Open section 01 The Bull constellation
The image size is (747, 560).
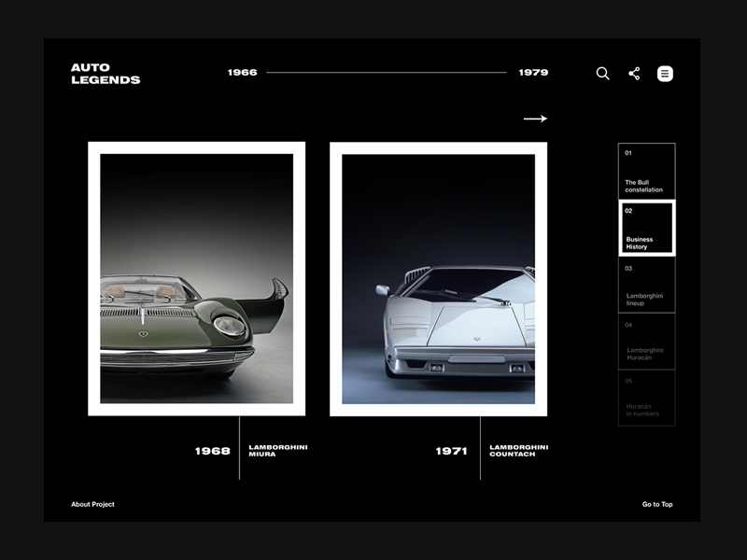coord(646,172)
